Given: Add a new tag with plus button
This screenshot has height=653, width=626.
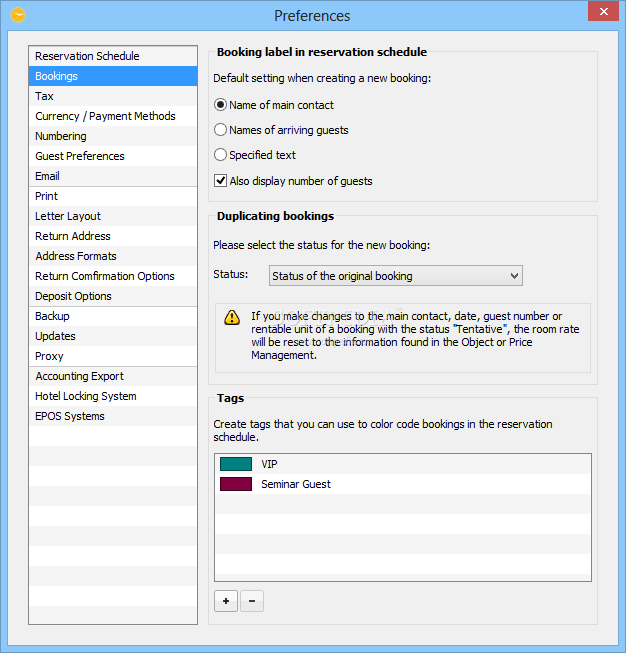Looking at the screenshot, I should [226, 601].
